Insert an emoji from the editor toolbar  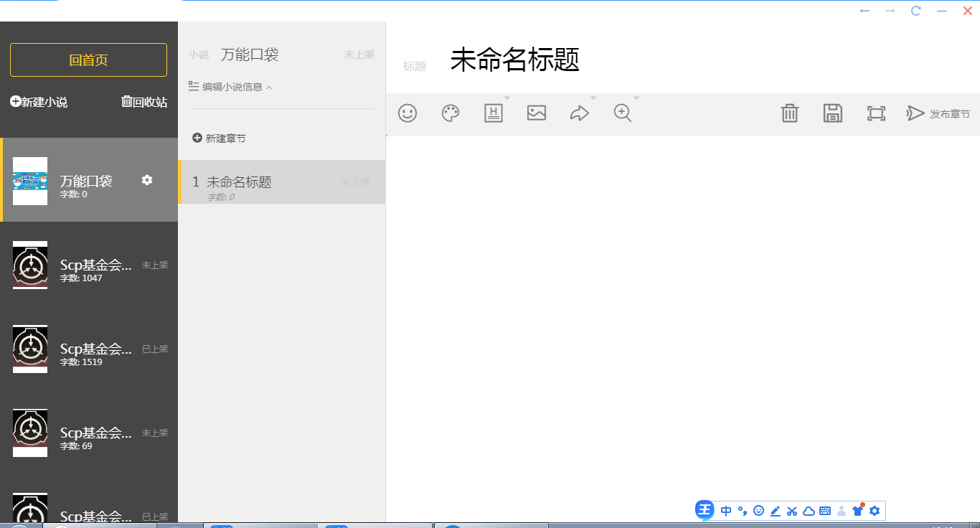(407, 113)
